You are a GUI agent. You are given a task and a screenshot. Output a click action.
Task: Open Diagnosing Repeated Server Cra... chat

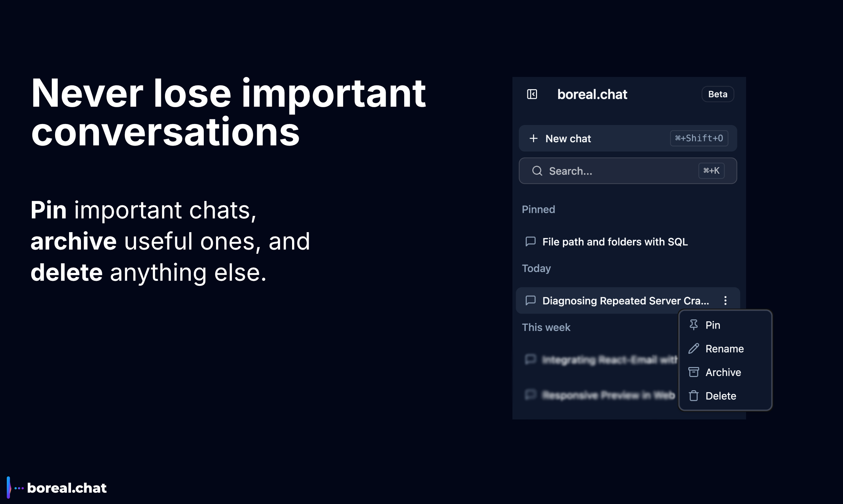pyautogui.click(x=626, y=301)
